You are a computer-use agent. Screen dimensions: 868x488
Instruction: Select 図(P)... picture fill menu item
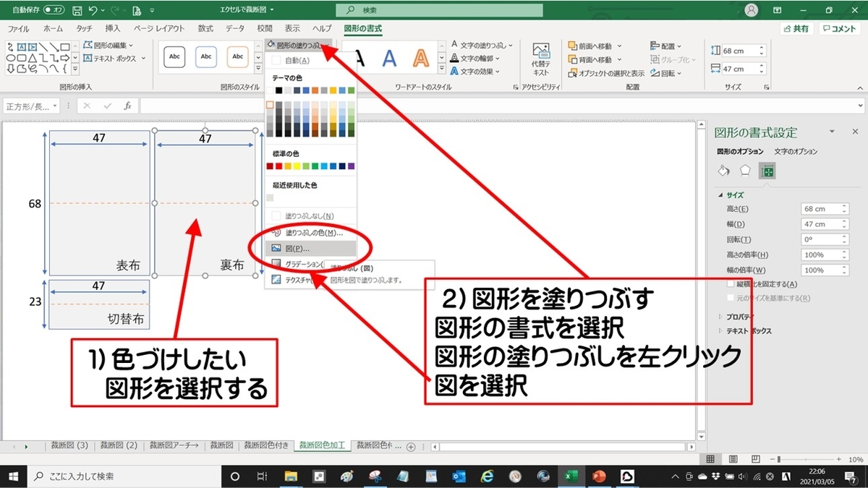click(310, 248)
